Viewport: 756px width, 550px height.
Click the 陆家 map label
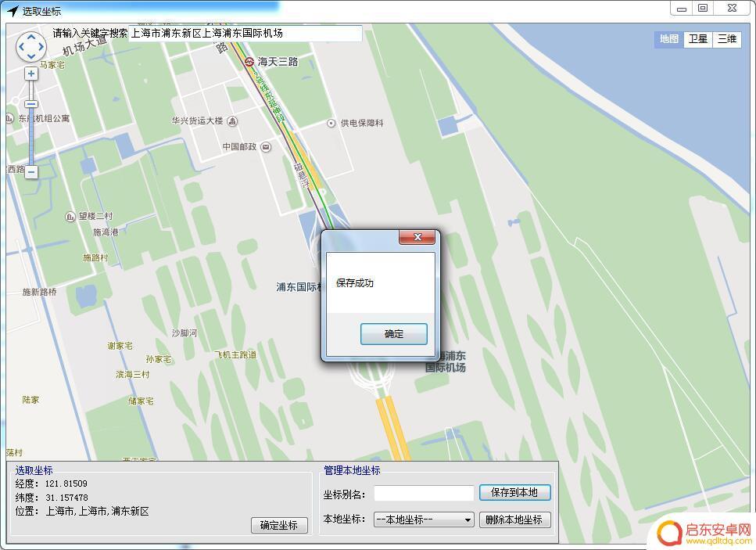(30, 400)
